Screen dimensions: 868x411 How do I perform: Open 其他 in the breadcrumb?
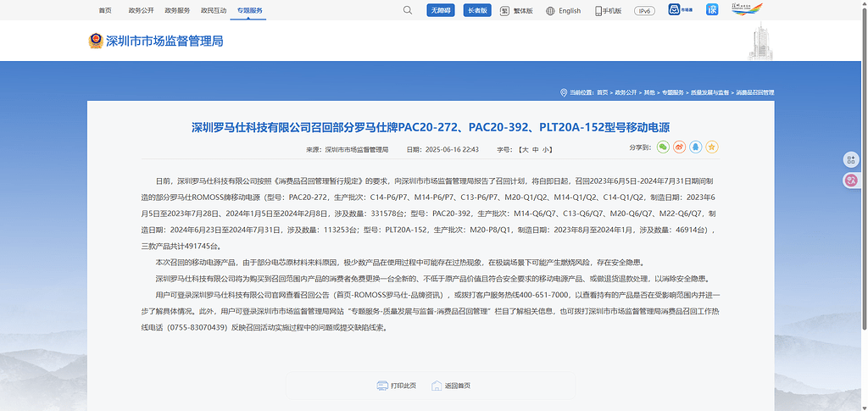pyautogui.click(x=648, y=93)
